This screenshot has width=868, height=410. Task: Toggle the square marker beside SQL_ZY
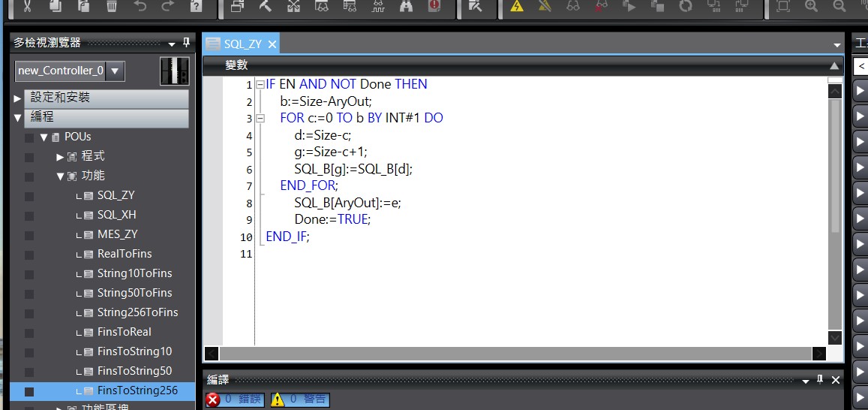[x=29, y=196]
